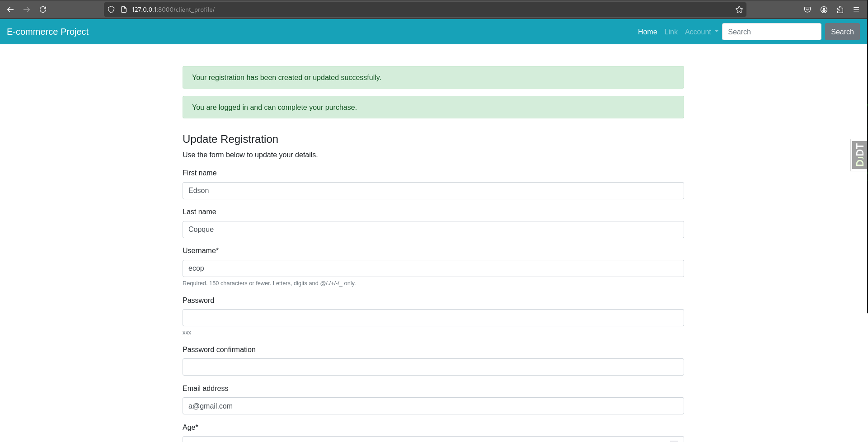868x442 pixels.
Task: Focus the Password confirmation field
Action: [x=433, y=367]
